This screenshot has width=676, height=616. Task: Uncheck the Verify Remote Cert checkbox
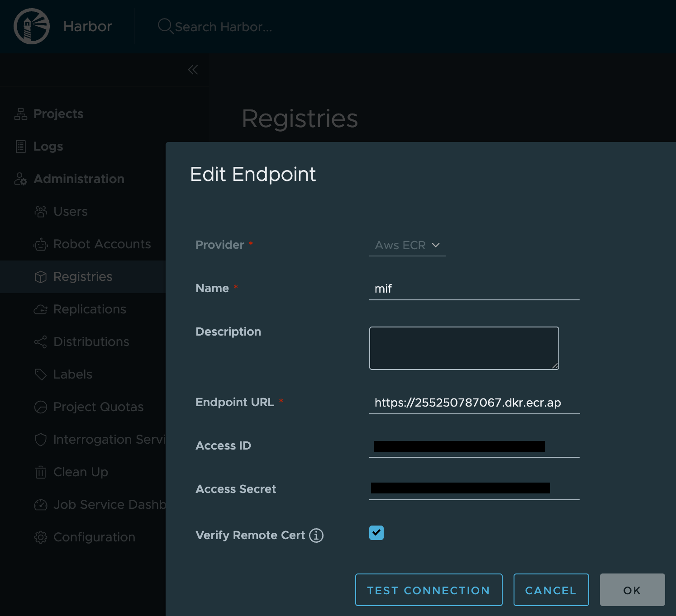(x=376, y=533)
